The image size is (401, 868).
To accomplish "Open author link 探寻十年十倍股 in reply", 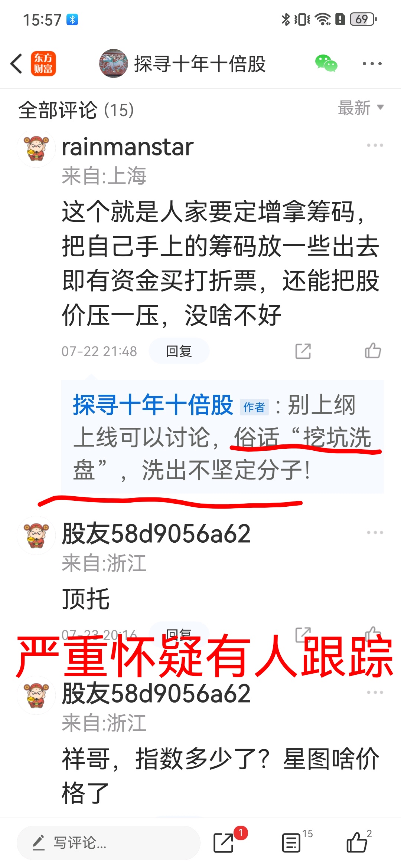I will pos(153,405).
